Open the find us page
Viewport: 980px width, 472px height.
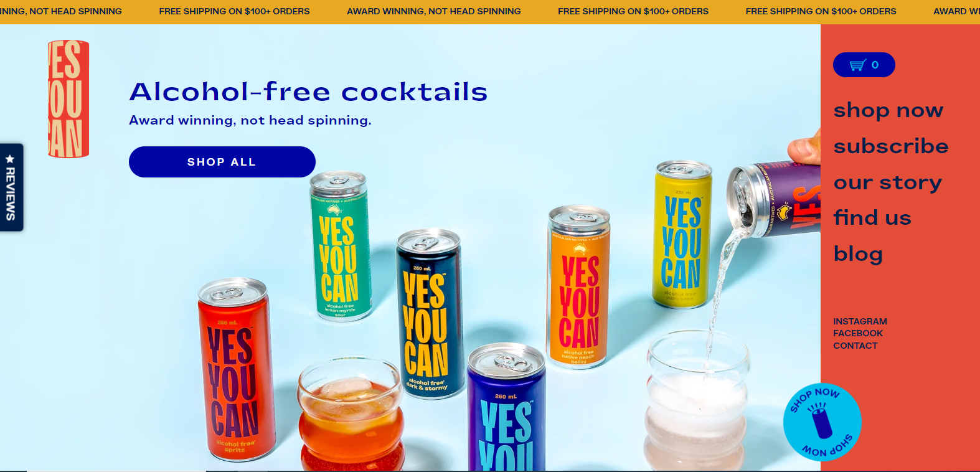pos(872,218)
